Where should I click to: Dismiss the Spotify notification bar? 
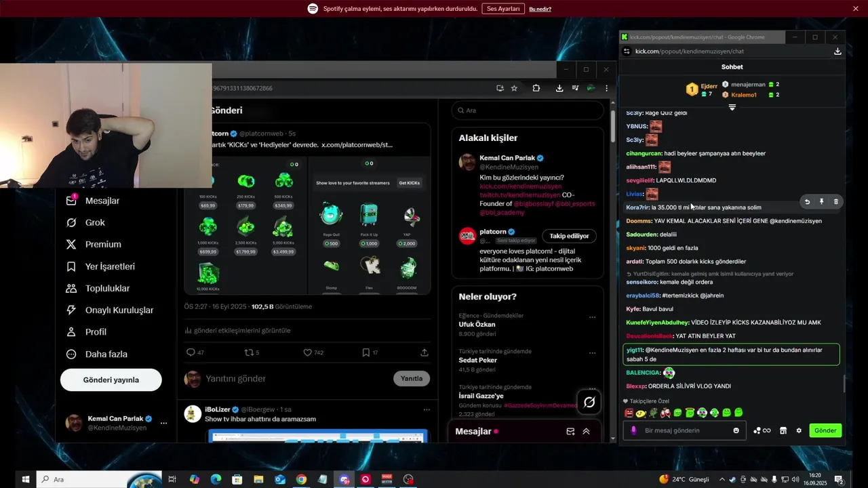pos(856,9)
